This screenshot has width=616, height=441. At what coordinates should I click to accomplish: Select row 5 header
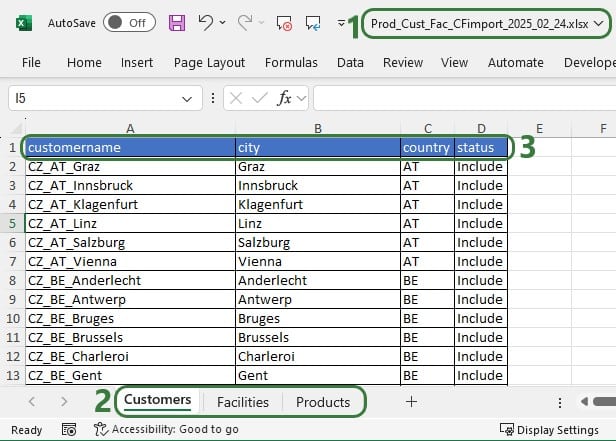point(12,223)
